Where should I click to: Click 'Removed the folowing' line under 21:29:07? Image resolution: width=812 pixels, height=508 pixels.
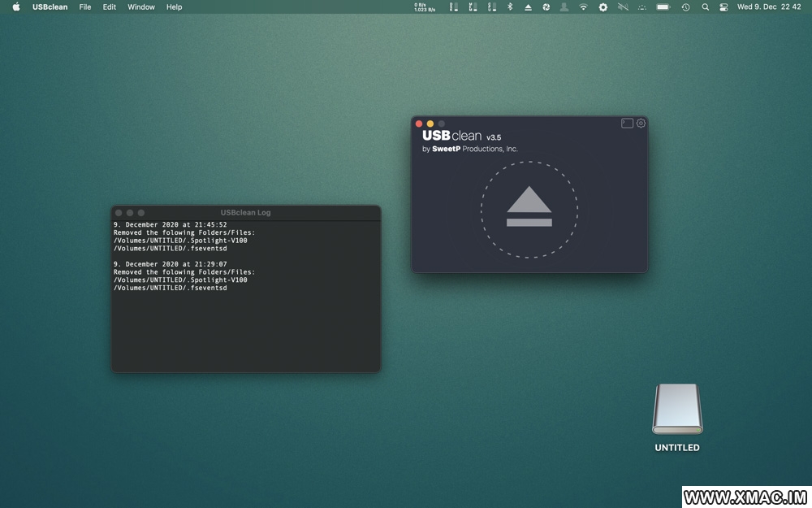click(x=184, y=272)
